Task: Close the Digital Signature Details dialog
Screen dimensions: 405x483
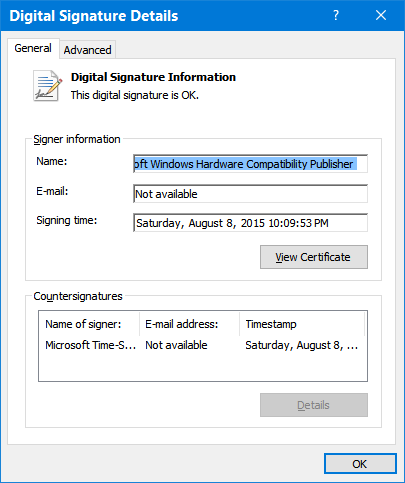Action: point(381,15)
